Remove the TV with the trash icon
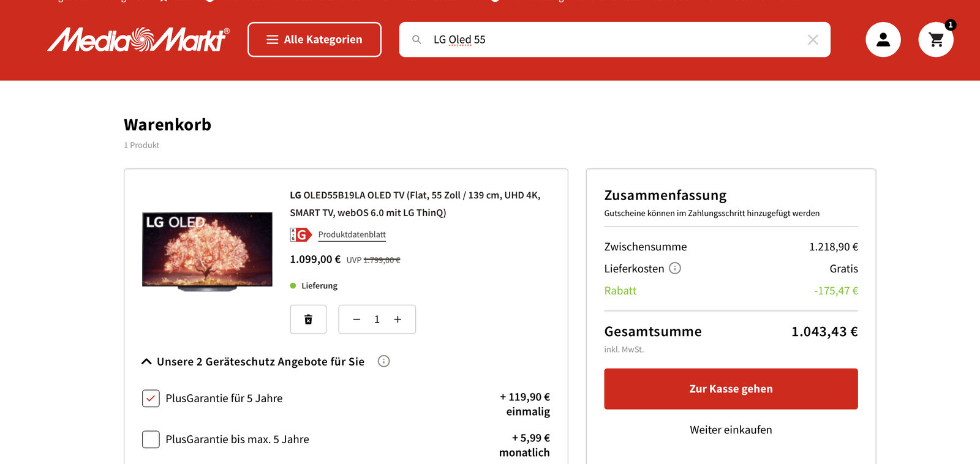Screen dimensions: 980x464 [308, 320]
